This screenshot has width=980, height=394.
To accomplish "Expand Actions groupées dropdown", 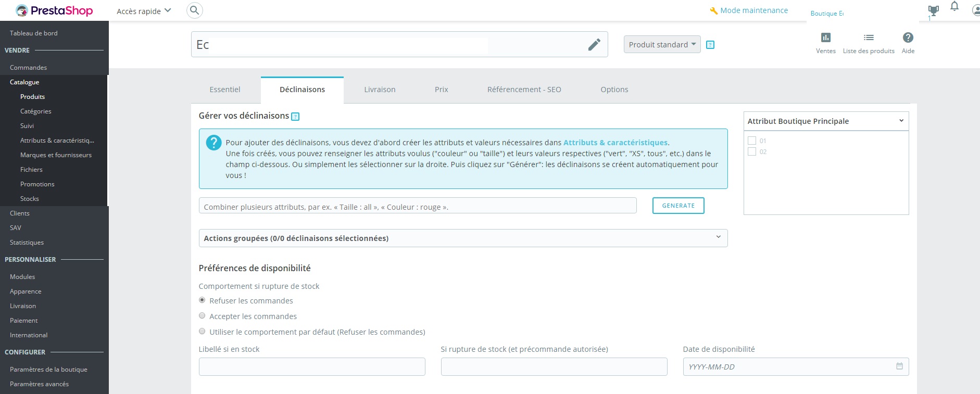I will [x=463, y=238].
